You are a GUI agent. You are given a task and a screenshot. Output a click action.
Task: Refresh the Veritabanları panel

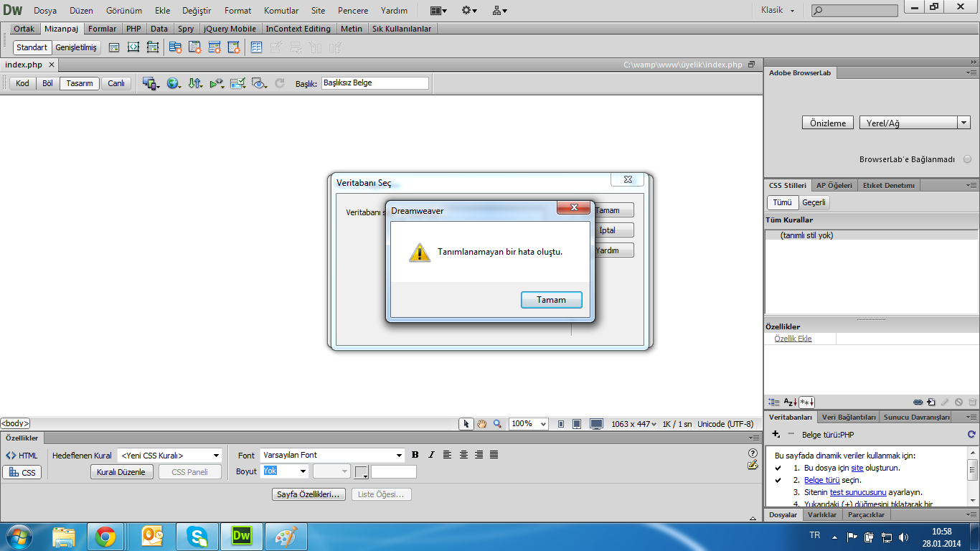(971, 434)
